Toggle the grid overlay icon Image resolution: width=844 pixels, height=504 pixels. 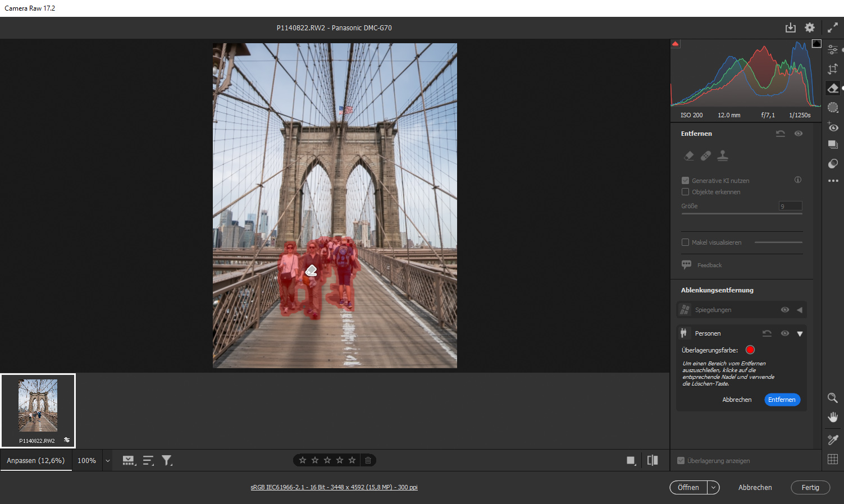click(x=833, y=459)
